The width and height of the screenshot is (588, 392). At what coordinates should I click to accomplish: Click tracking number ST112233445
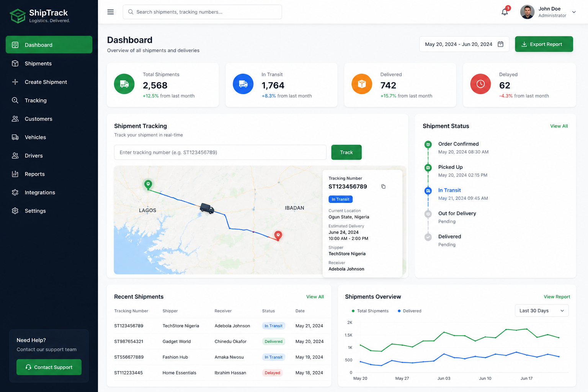click(128, 372)
